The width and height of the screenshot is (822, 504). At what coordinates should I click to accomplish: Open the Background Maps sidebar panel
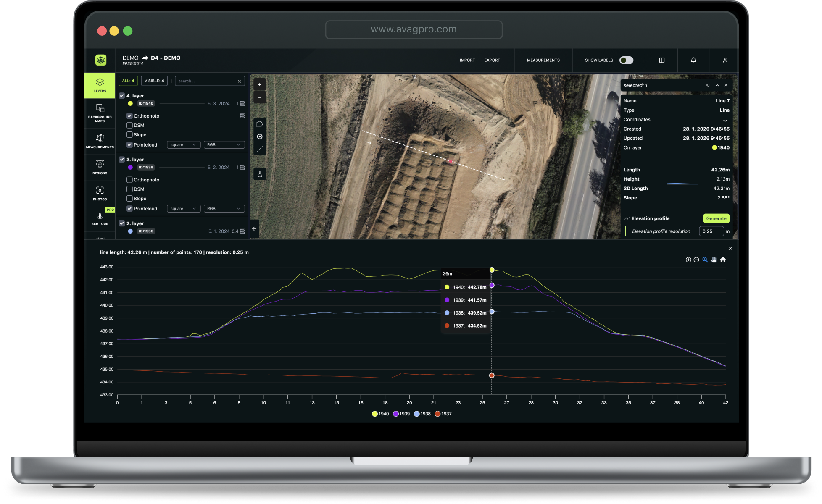(x=100, y=113)
